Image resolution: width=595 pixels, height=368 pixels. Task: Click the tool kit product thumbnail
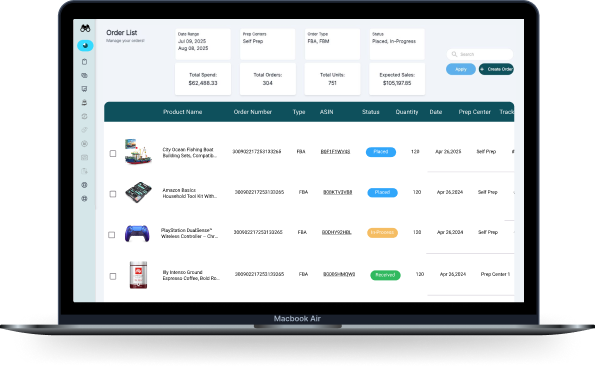[138, 192]
